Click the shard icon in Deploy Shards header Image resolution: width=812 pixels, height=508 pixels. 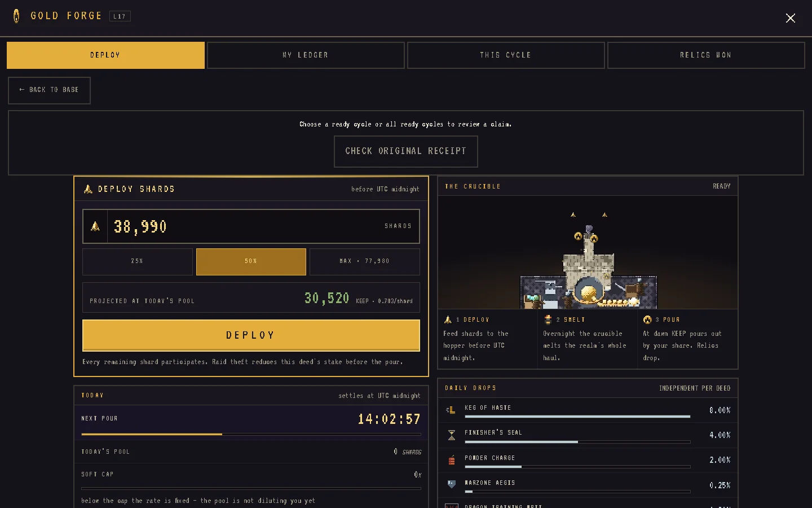[x=88, y=189]
